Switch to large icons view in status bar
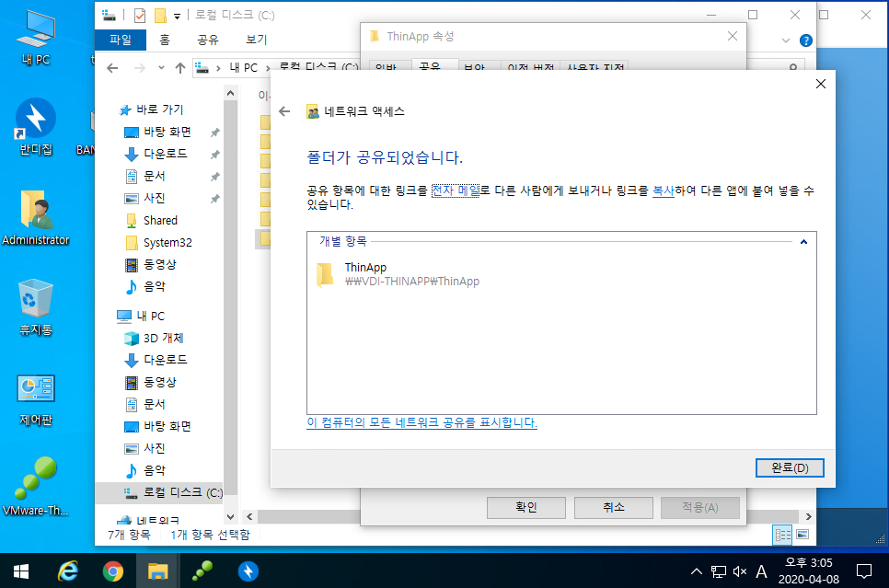This screenshot has width=889, height=588. click(x=802, y=535)
